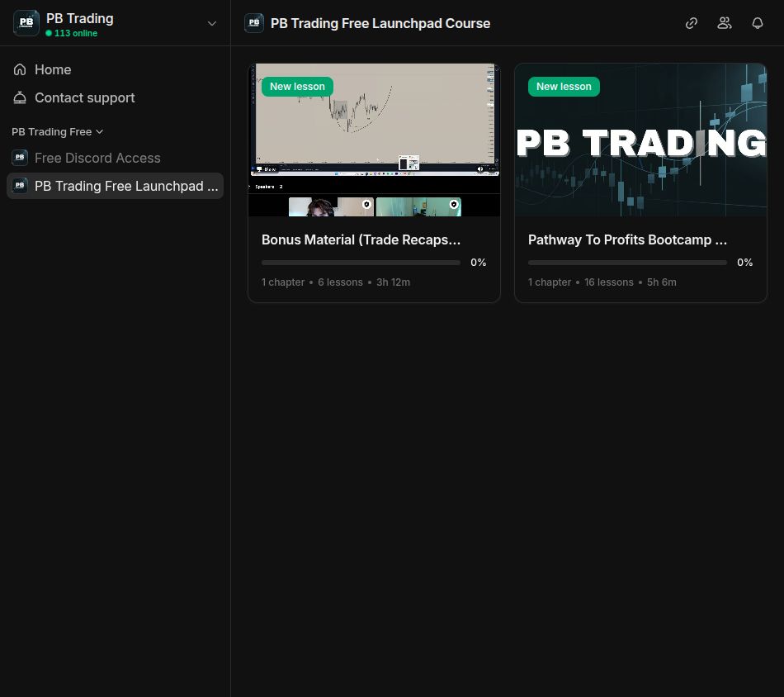The height and width of the screenshot is (697, 784).
Task: Select PB Trading Free Launchpad sidebar item
Action: point(115,186)
